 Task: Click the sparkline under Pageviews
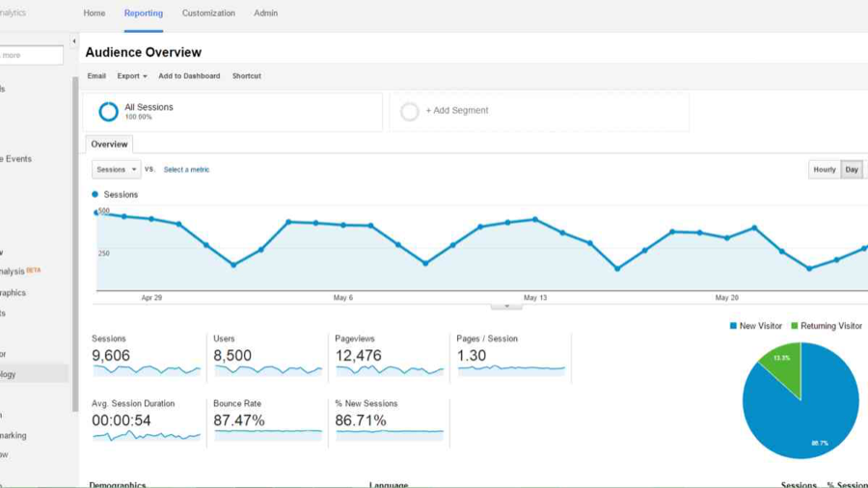point(389,369)
